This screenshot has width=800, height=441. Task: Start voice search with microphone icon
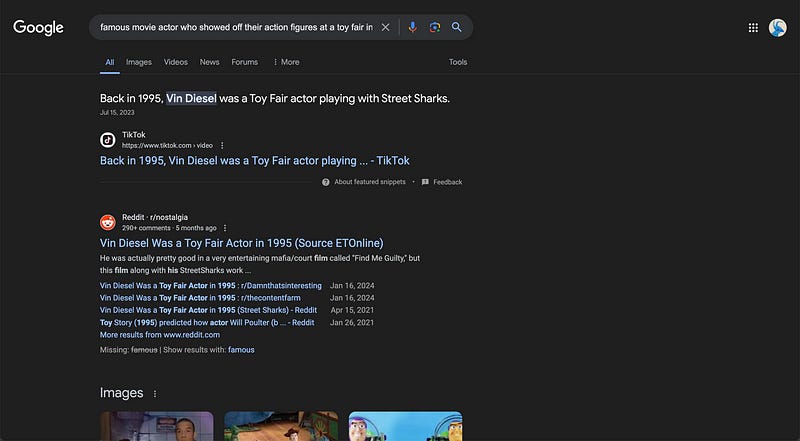(x=413, y=27)
